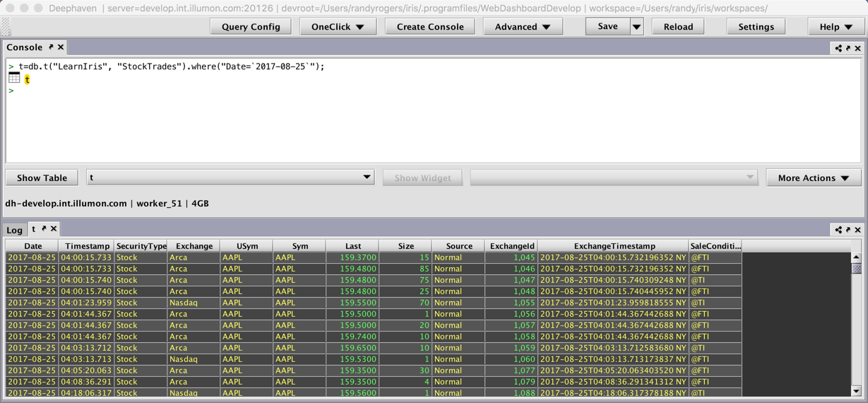The width and height of the screenshot is (868, 403).
Task: Click Last cell 159.7400
Action: [x=352, y=337]
